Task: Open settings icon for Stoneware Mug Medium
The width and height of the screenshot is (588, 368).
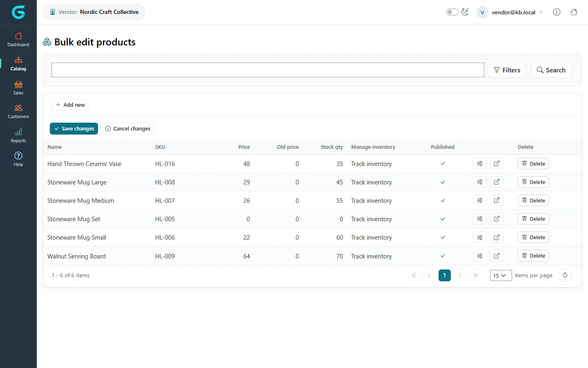Action: 480,200
